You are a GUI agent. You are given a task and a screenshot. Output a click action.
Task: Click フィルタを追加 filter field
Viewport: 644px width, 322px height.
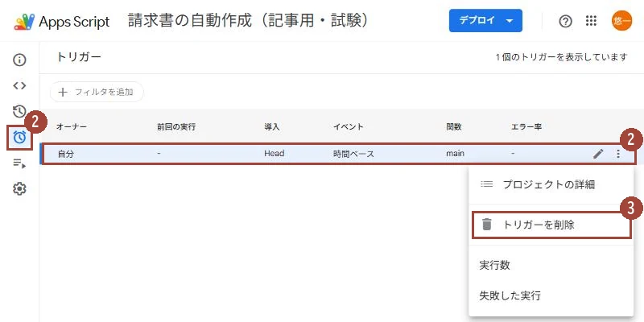97,92
